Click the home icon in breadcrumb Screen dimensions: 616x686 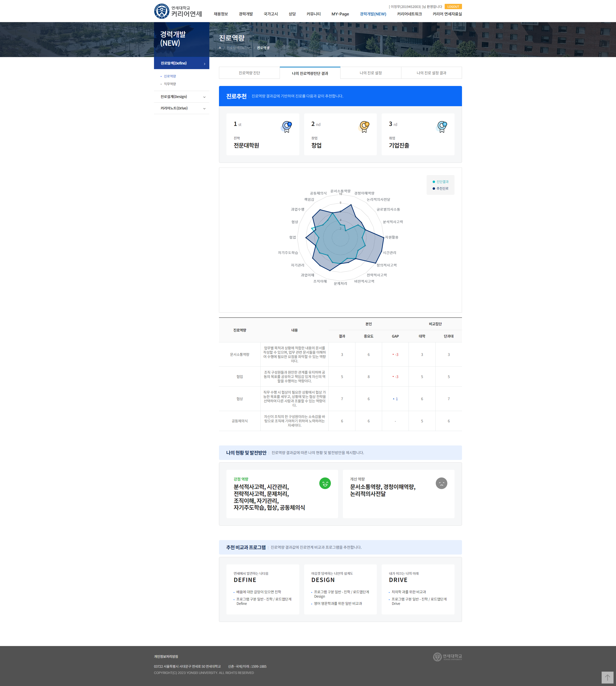point(220,48)
